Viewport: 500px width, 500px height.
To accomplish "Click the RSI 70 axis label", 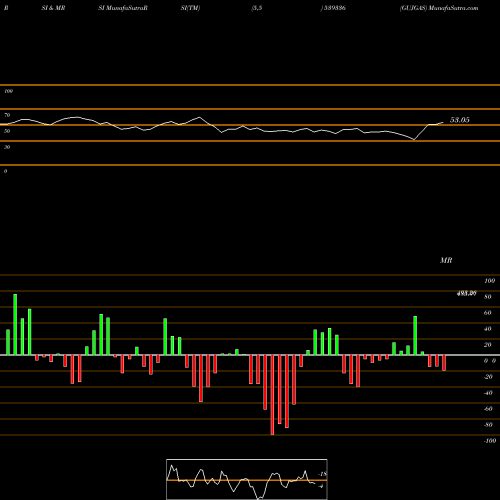I will [x=7, y=115].
